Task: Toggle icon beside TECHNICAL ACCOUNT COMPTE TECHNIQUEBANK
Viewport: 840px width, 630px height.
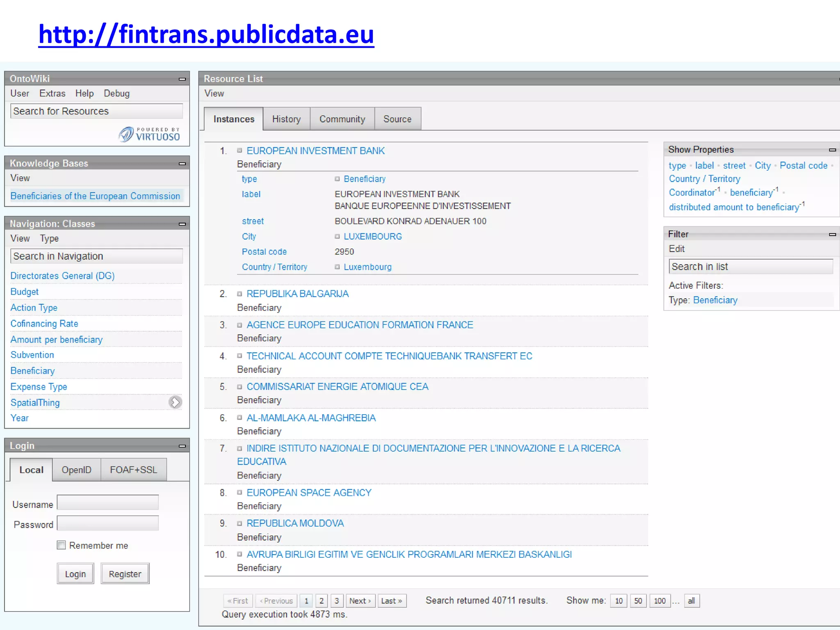Action: 240,356
